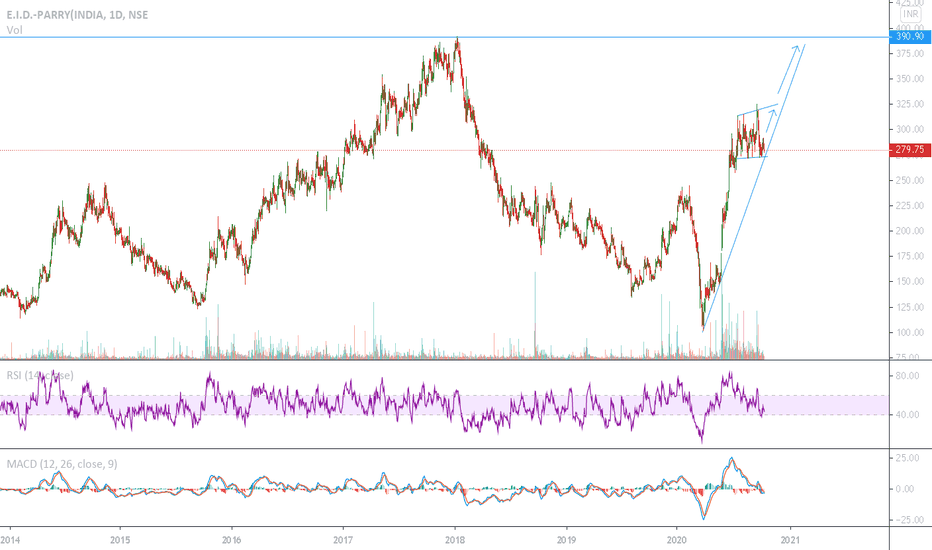The image size is (932, 550).
Task: Click the 300.00 price scale value
Action: pyautogui.click(x=909, y=129)
